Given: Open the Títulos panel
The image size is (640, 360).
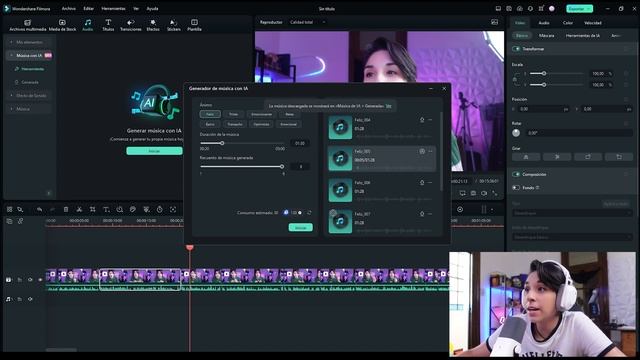Looking at the screenshot, I should point(108,25).
